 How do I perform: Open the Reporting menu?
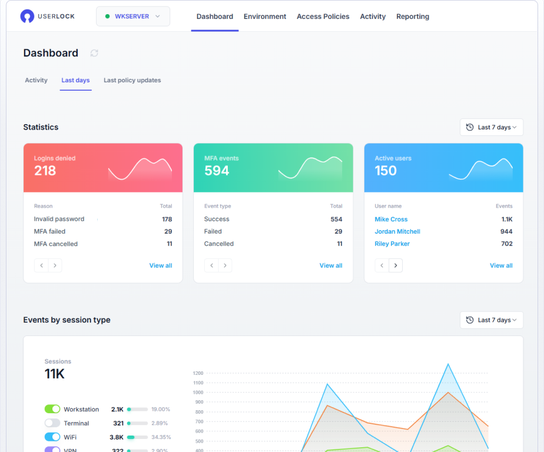[x=413, y=16]
